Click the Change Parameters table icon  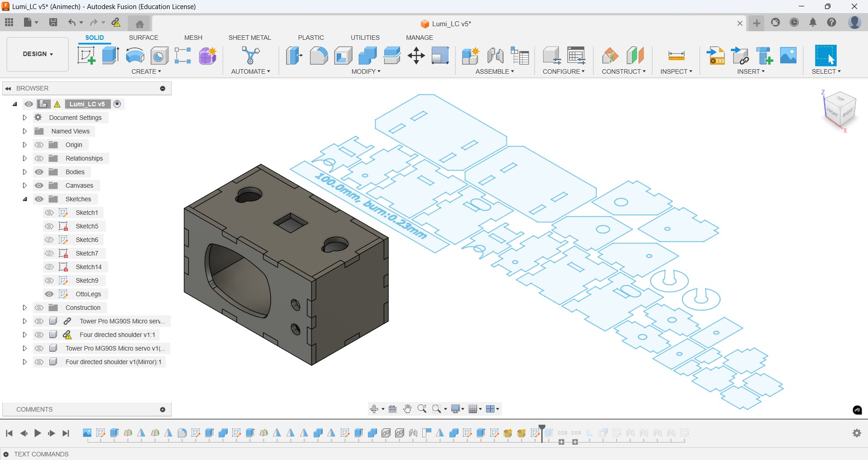pyautogui.click(x=576, y=56)
